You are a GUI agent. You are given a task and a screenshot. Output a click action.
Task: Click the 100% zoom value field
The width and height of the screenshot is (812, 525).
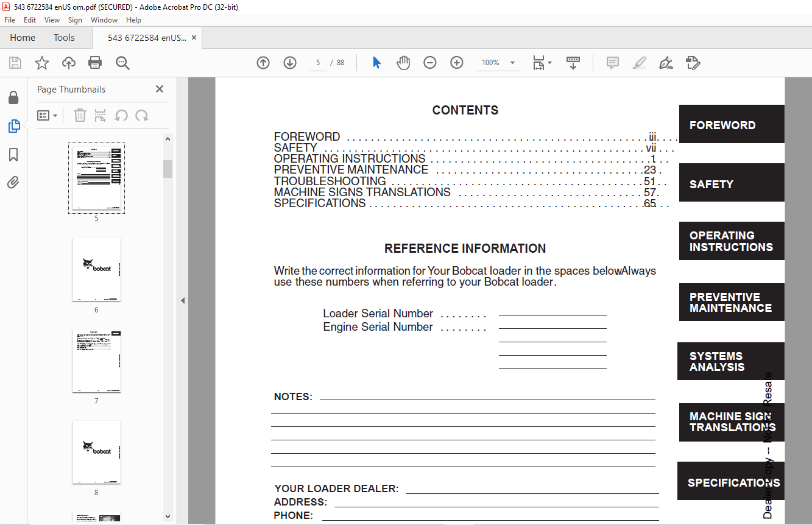click(490, 63)
